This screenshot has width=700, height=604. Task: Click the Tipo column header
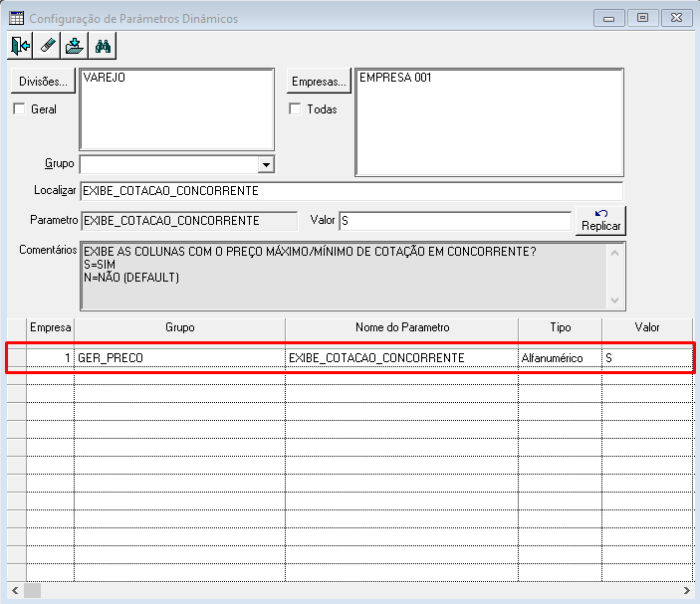point(561,328)
